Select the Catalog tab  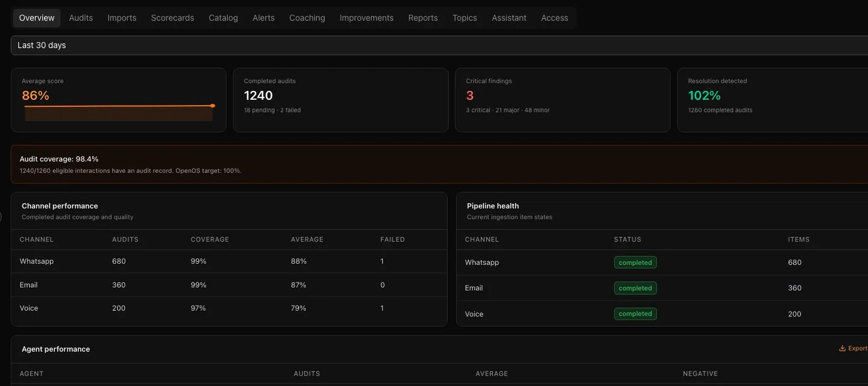223,18
